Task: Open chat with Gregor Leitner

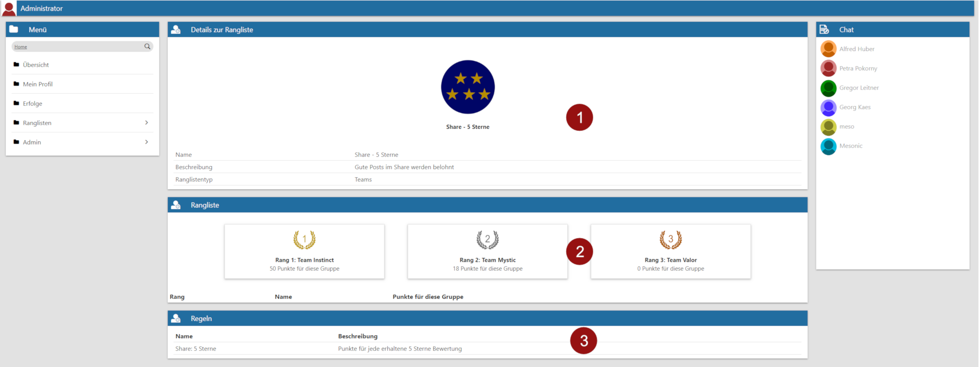Action: [859, 88]
